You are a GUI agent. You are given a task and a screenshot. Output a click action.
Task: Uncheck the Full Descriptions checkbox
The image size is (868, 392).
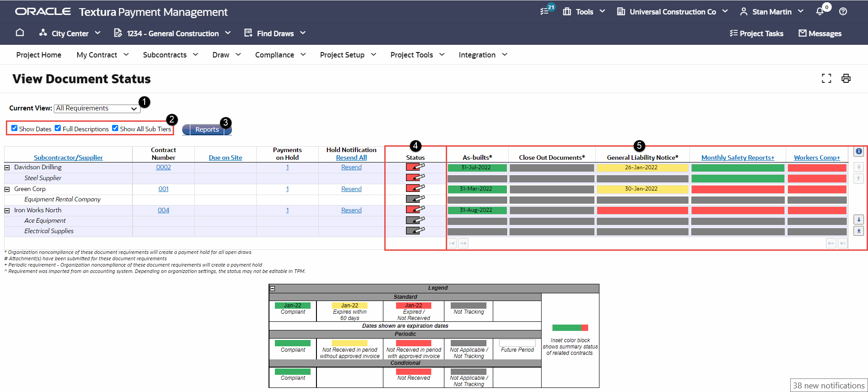pyautogui.click(x=58, y=128)
